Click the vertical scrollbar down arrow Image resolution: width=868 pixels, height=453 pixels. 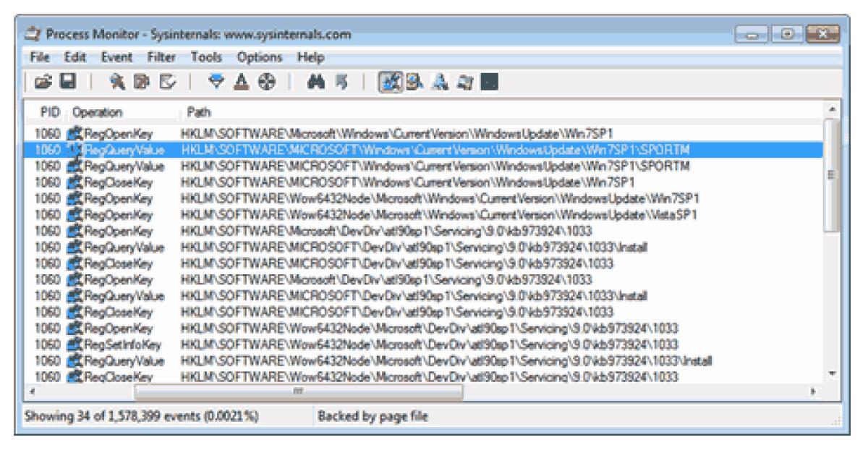(832, 374)
